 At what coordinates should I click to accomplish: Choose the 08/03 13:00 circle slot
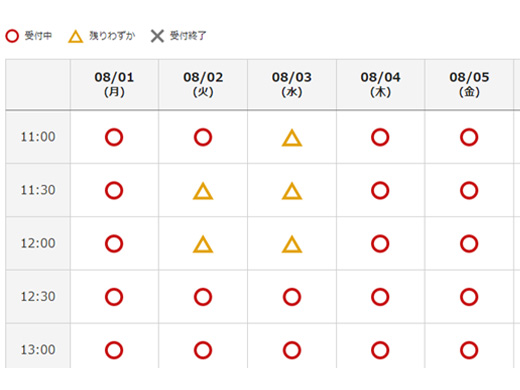coord(292,350)
